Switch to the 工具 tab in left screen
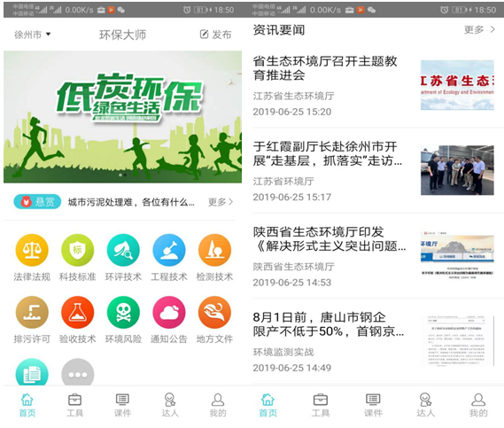The image size is (504, 428). pos(74,405)
